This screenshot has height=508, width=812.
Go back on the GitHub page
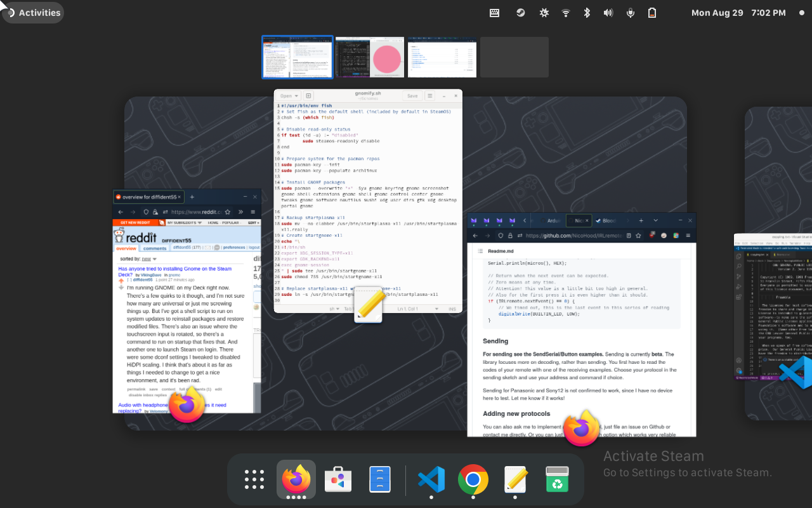(x=476, y=236)
